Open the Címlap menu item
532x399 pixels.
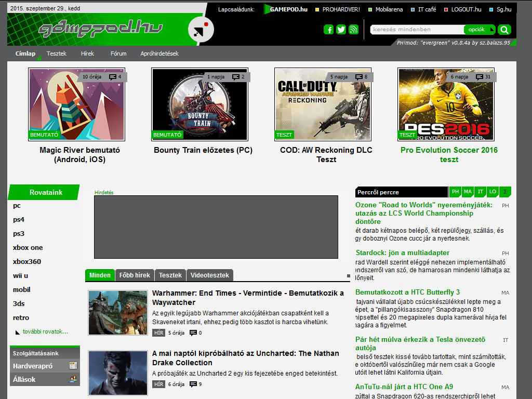[25, 54]
